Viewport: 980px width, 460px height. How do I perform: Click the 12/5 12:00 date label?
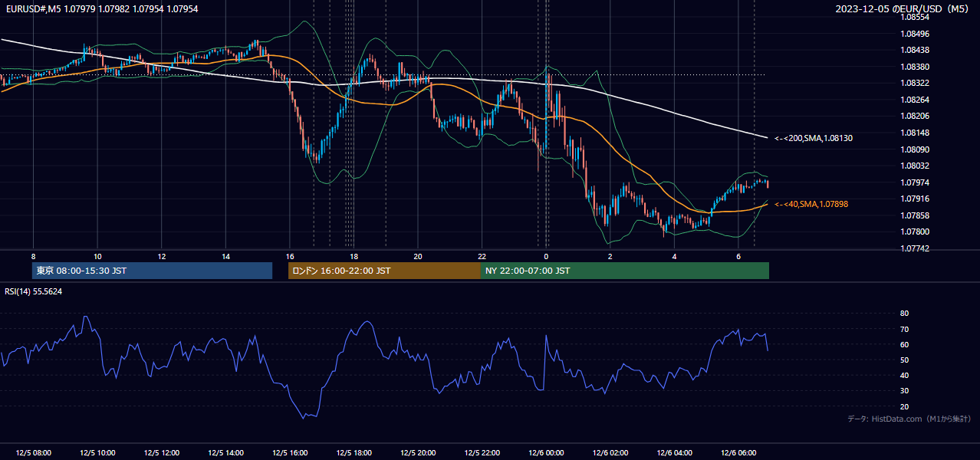(x=161, y=453)
